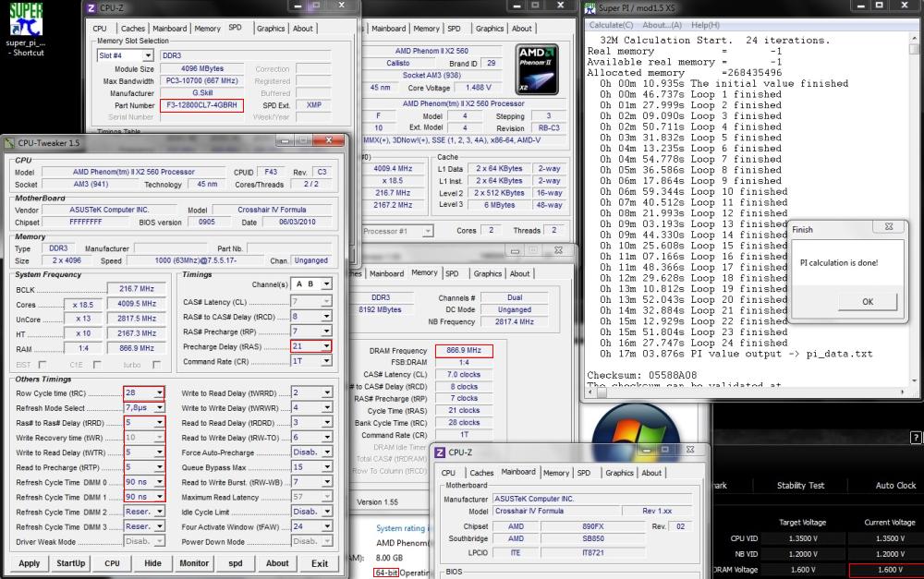Expand the Force Auto-Precharge dropdown

(x=326, y=452)
